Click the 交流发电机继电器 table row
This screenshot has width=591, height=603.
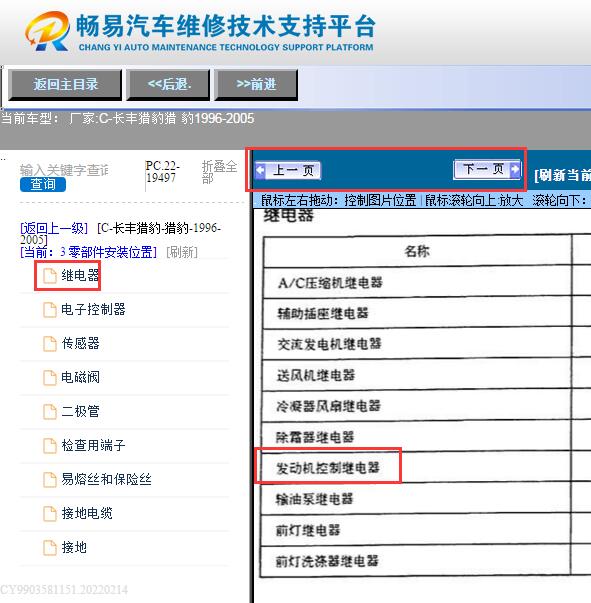click(x=417, y=344)
